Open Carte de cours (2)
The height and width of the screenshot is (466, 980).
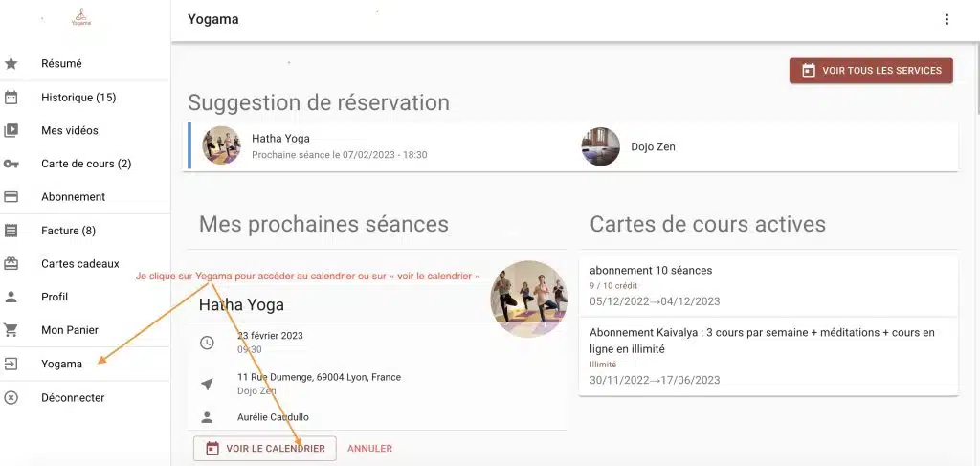click(x=85, y=164)
